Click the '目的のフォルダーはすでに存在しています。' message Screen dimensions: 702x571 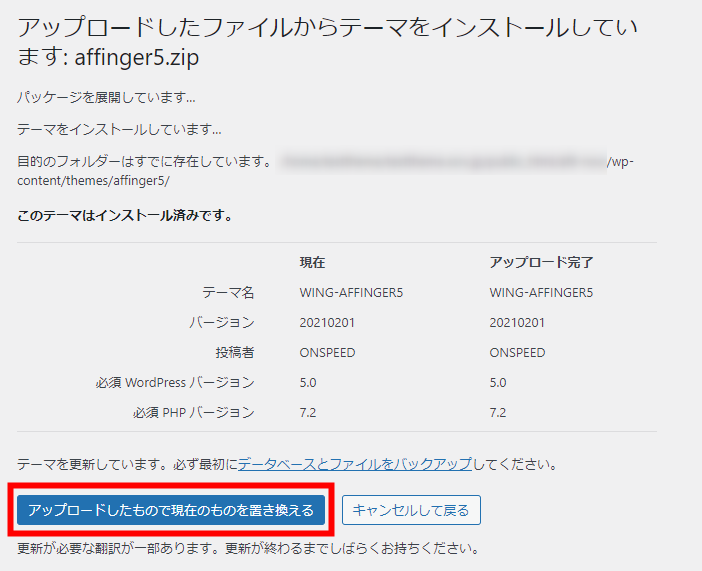pos(144,161)
